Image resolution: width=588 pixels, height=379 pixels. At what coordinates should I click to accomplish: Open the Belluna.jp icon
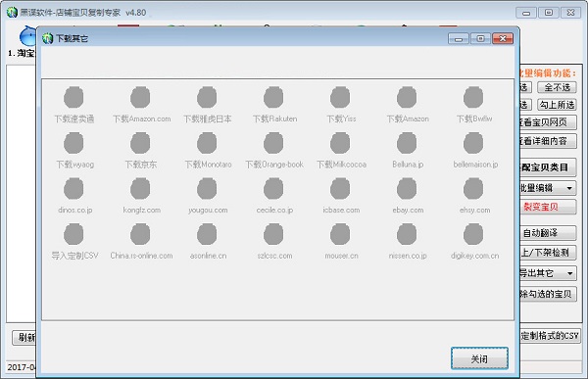[407, 143]
